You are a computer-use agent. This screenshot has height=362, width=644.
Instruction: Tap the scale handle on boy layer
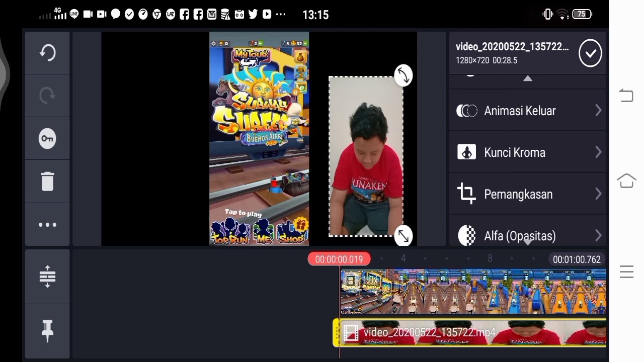tap(403, 235)
